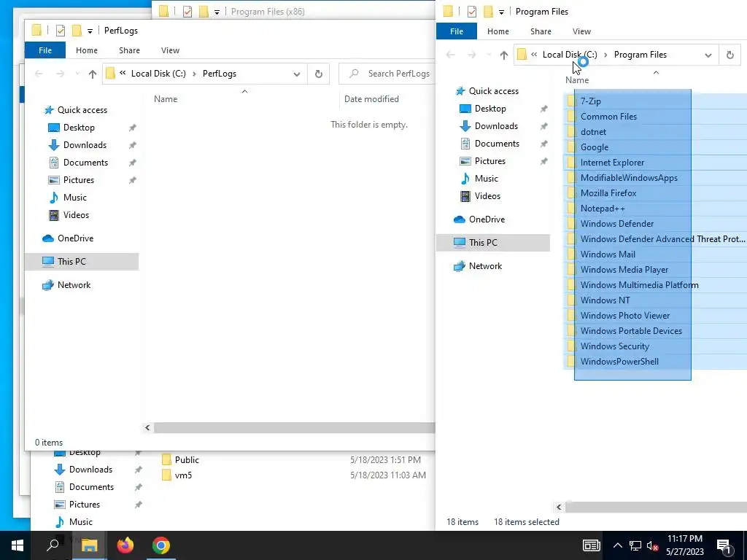
Task: Open File tab in PerfLogs window
Action: (x=45, y=50)
